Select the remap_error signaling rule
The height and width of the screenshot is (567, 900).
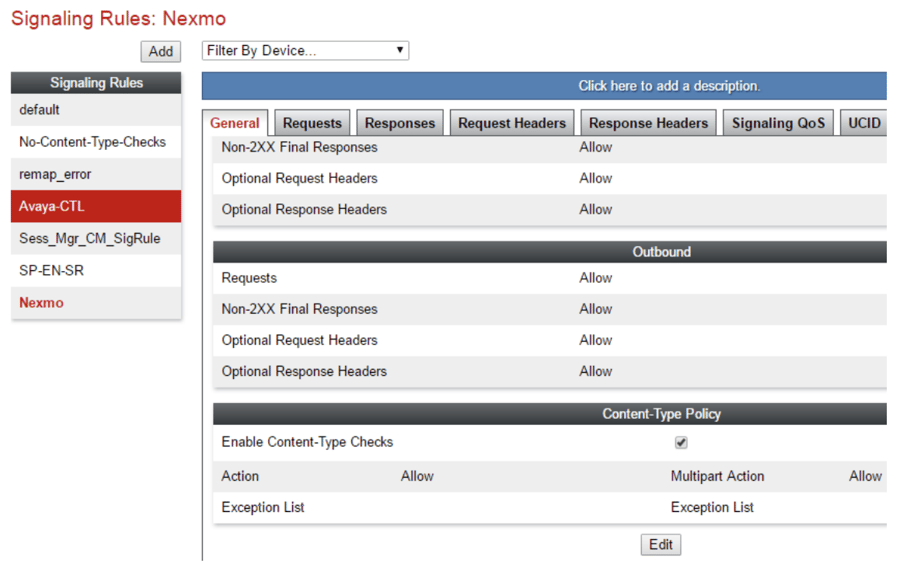tap(96, 174)
